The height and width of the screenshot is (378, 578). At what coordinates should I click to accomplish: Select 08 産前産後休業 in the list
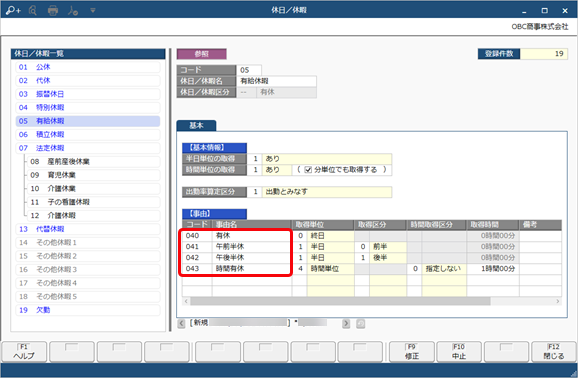[94, 162]
